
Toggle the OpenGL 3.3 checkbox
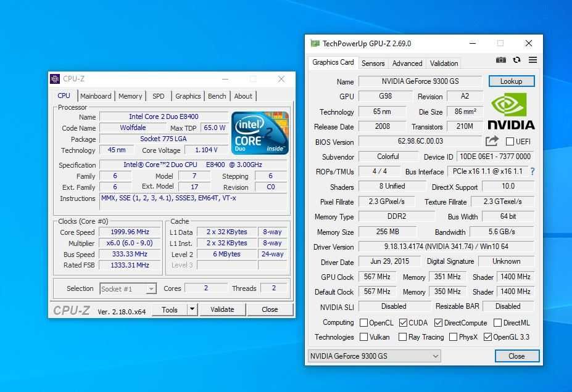(487, 337)
